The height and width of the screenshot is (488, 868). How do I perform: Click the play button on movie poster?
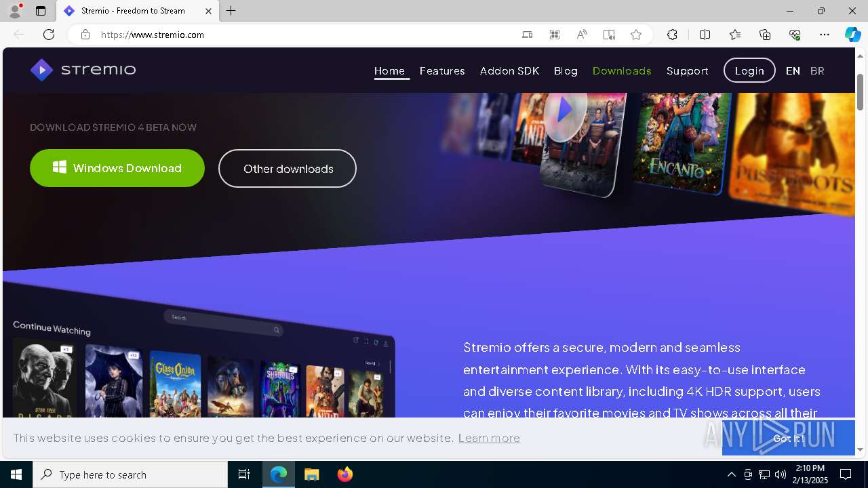coord(565,110)
